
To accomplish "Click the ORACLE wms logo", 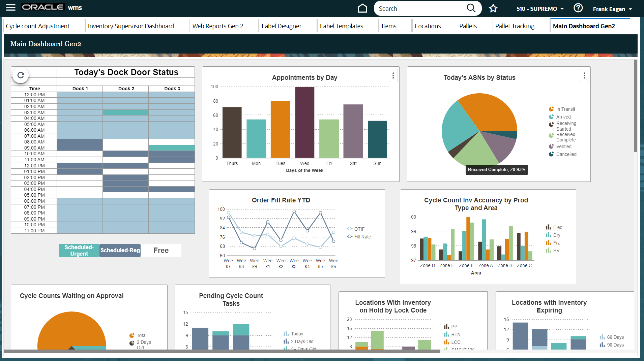I will click(x=52, y=7).
